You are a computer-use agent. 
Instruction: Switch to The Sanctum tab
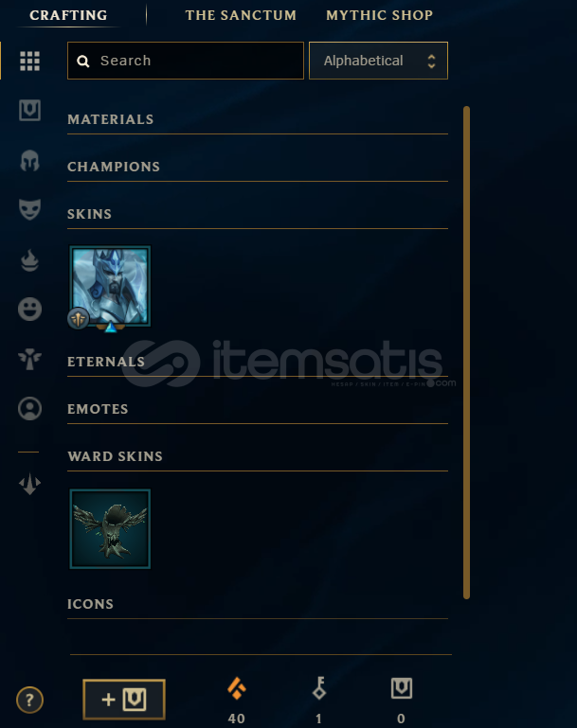point(241,15)
